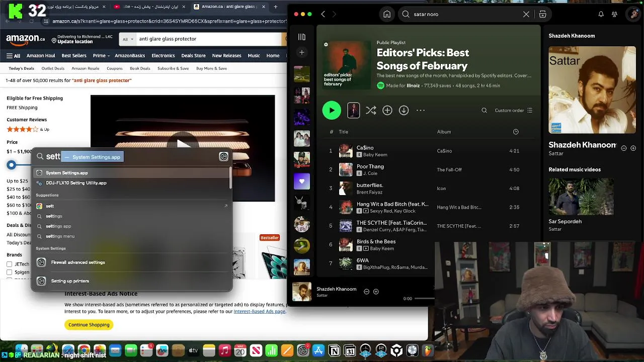Select the track butterflies. by Brent Faiyaz
Viewport: 644px width, 362px height.
[x=428, y=188]
